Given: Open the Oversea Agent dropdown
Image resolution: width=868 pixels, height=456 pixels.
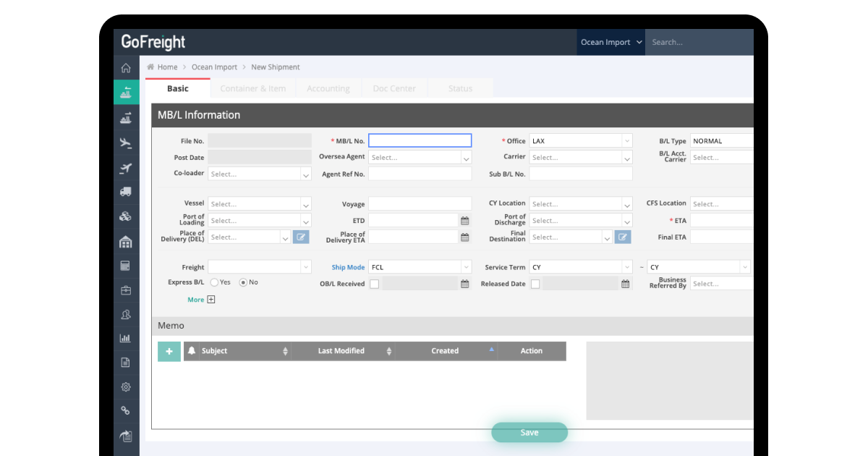Looking at the screenshot, I should (420, 157).
